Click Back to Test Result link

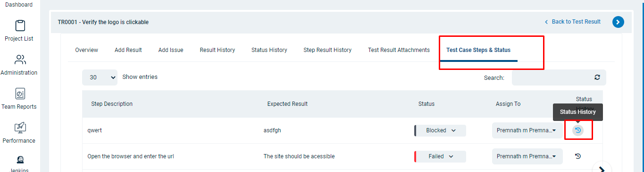[573, 22]
